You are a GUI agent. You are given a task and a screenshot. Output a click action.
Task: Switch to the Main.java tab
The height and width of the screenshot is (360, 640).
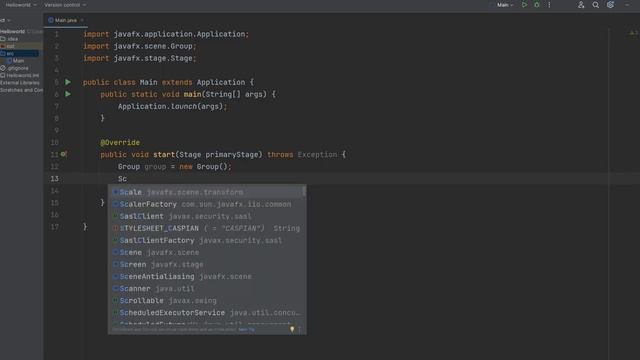(x=66, y=20)
